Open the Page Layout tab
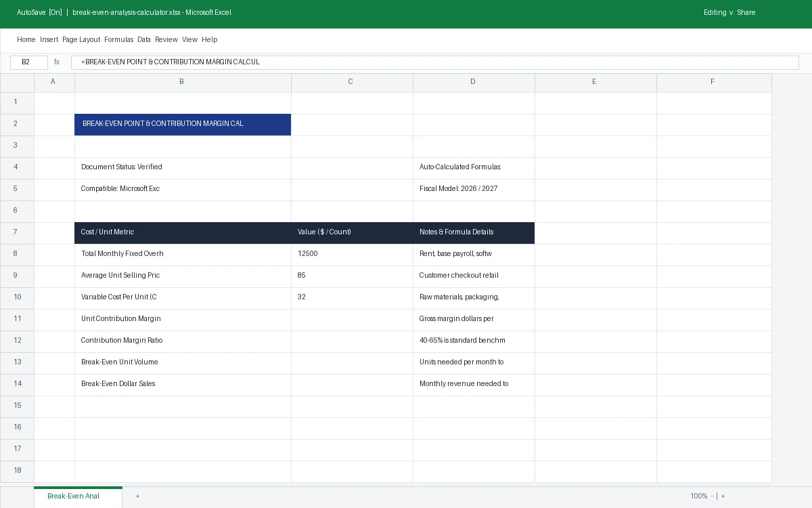 click(x=81, y=39)
